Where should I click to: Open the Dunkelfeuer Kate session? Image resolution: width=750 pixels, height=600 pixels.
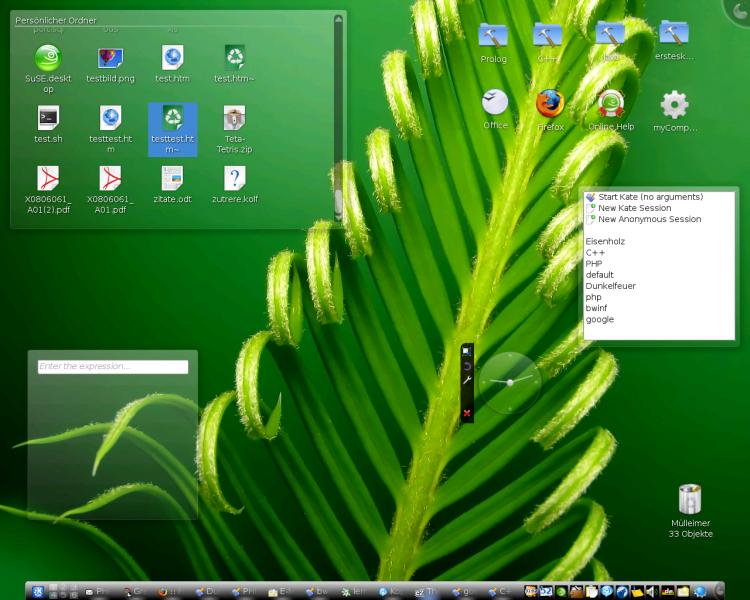[x=611, y=286]
